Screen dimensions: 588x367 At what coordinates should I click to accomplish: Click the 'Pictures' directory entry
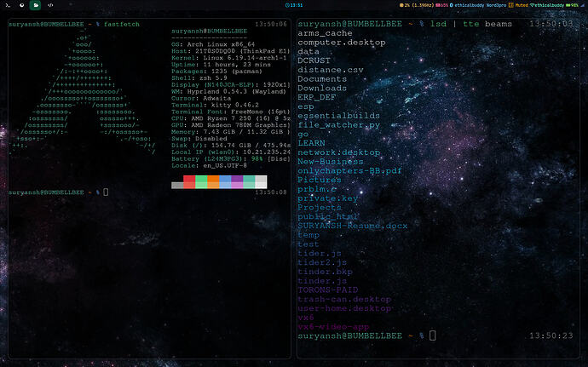click(319, 180)
